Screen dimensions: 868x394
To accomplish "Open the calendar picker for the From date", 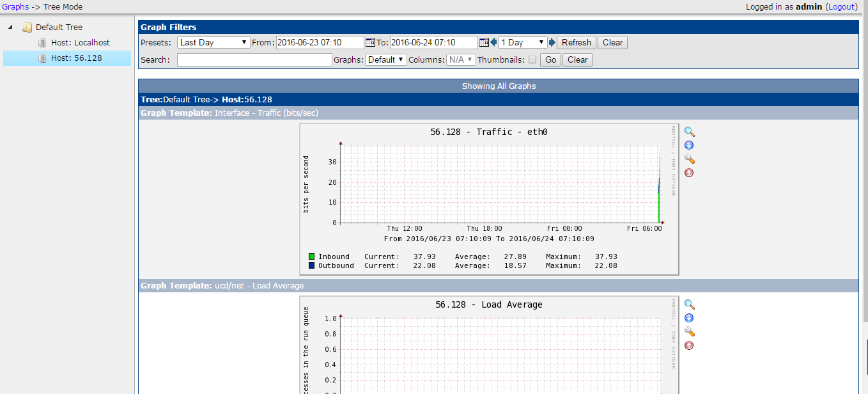I will 370,43.
